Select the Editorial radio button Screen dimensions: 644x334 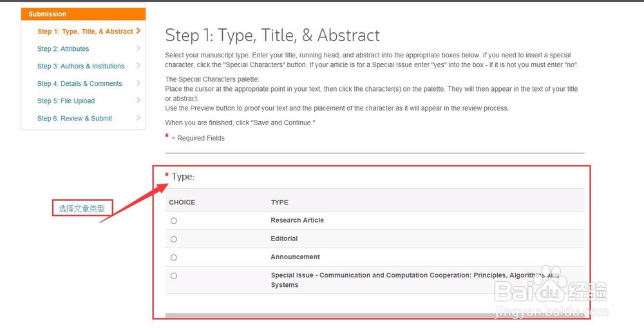tap(174, 239)
